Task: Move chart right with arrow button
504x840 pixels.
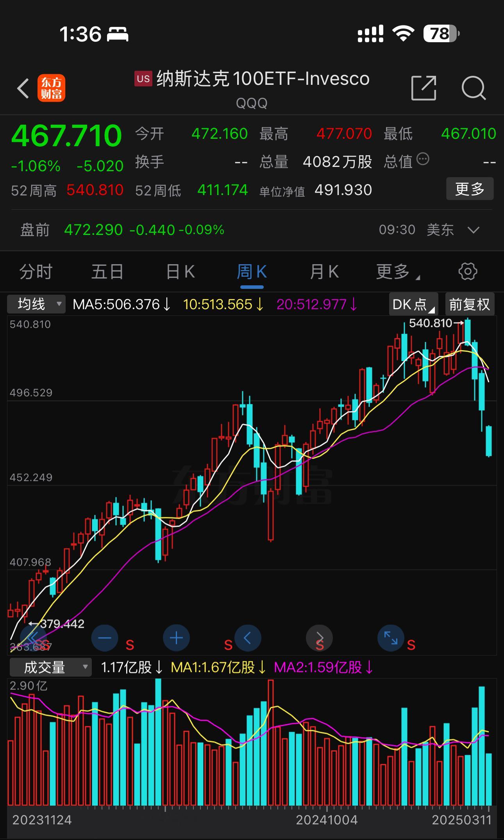Action: click(319, 638)
